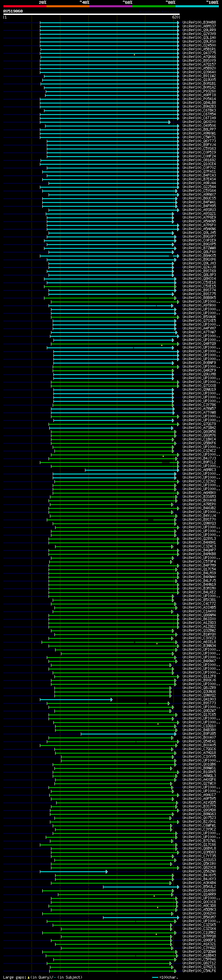Click UniRef100_C1BKC4 label
Screen dimensions: 222x980
pos(199,439)
